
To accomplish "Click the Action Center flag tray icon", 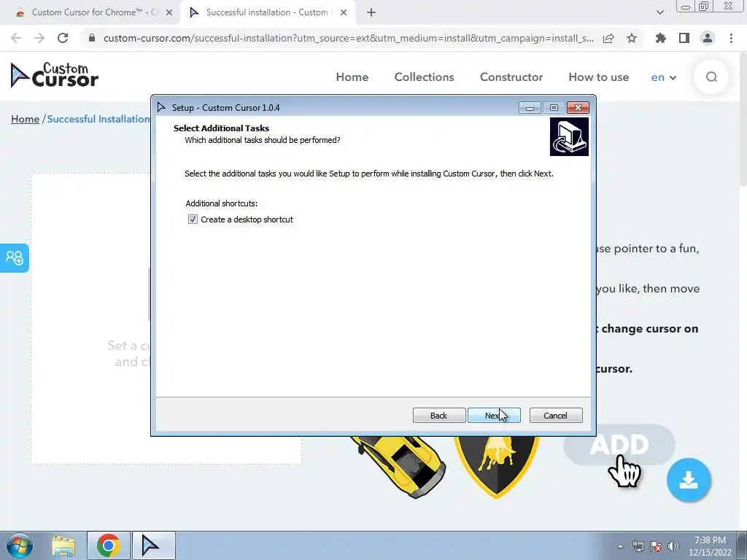I will pyautogui.click(x=656, y=546).
